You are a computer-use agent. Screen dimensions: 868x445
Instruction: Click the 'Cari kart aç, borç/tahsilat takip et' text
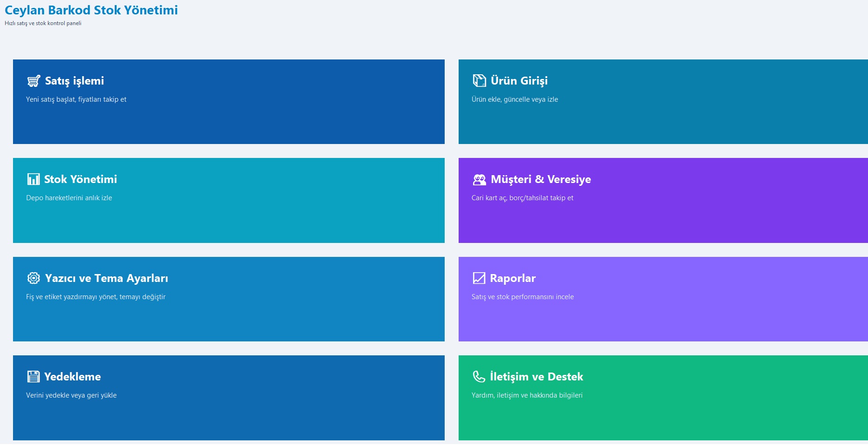(522, 198)
